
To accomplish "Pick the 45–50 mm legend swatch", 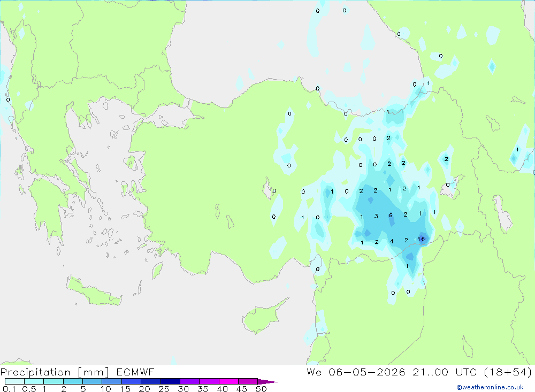I will 248,381.
